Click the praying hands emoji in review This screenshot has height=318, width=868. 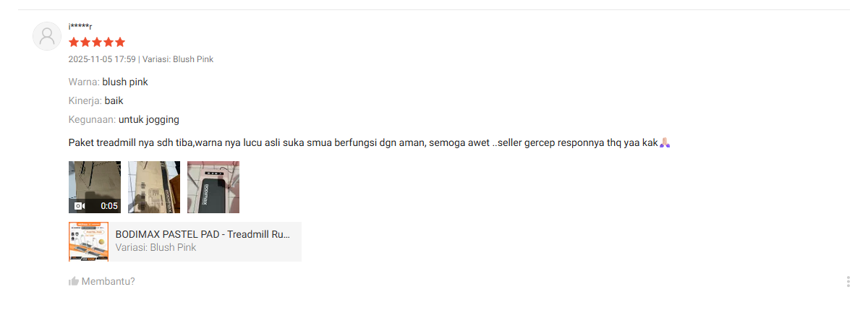[x=665, y=142]
